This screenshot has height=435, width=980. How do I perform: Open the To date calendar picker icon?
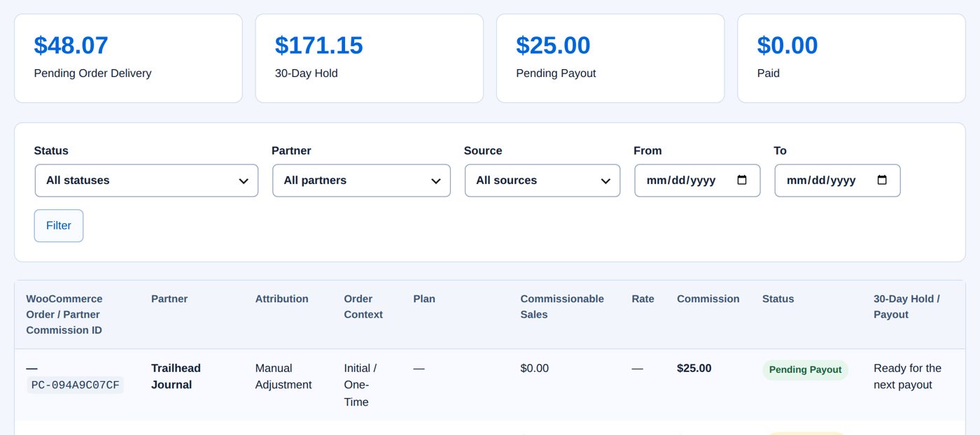click(882, 180)
